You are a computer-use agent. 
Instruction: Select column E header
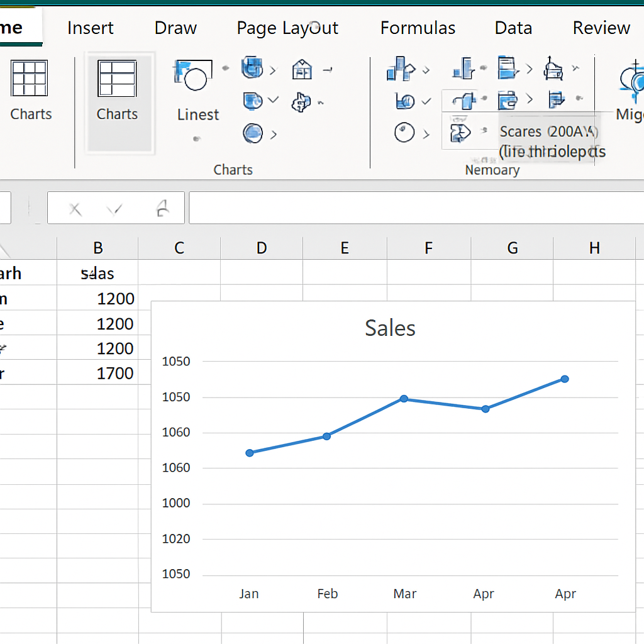[x=345, y=248]
